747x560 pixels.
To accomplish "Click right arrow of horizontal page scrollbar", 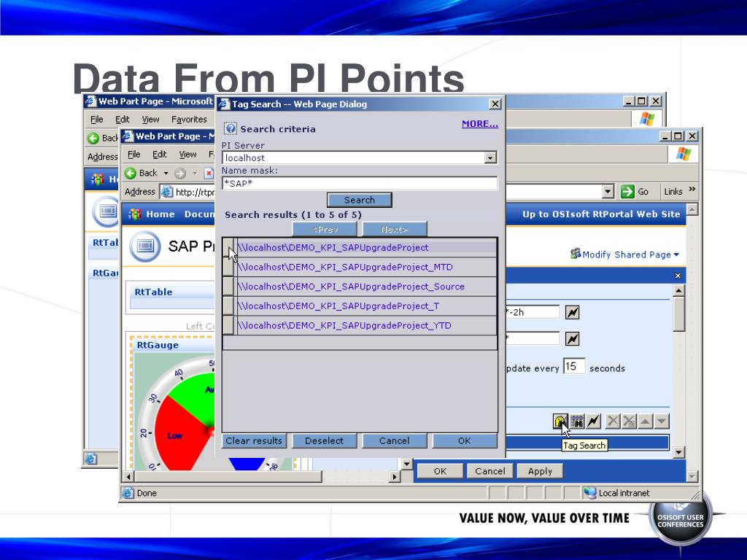I will 394,476.
